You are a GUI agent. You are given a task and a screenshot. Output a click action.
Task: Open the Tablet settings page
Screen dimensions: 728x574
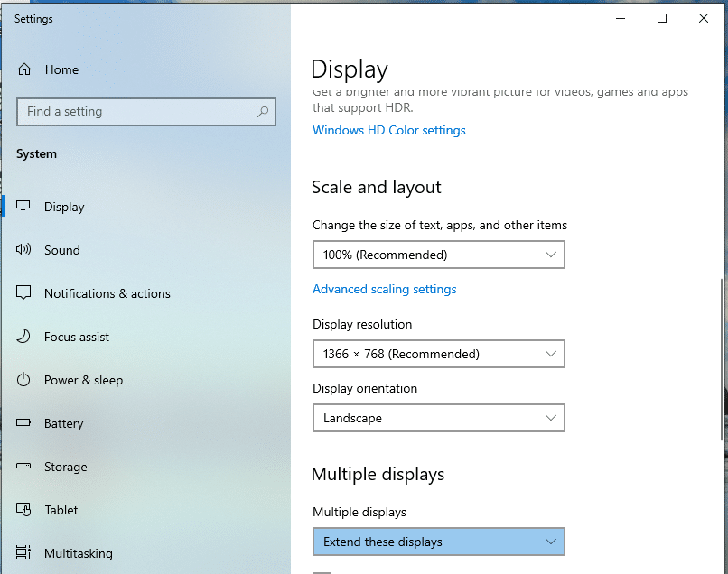click(x=61, y=510)
